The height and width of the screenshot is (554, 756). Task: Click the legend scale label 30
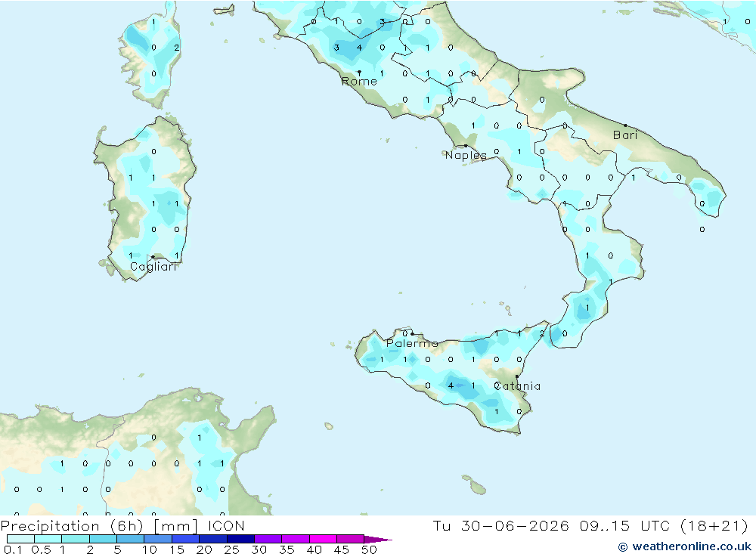click(259, 549)
